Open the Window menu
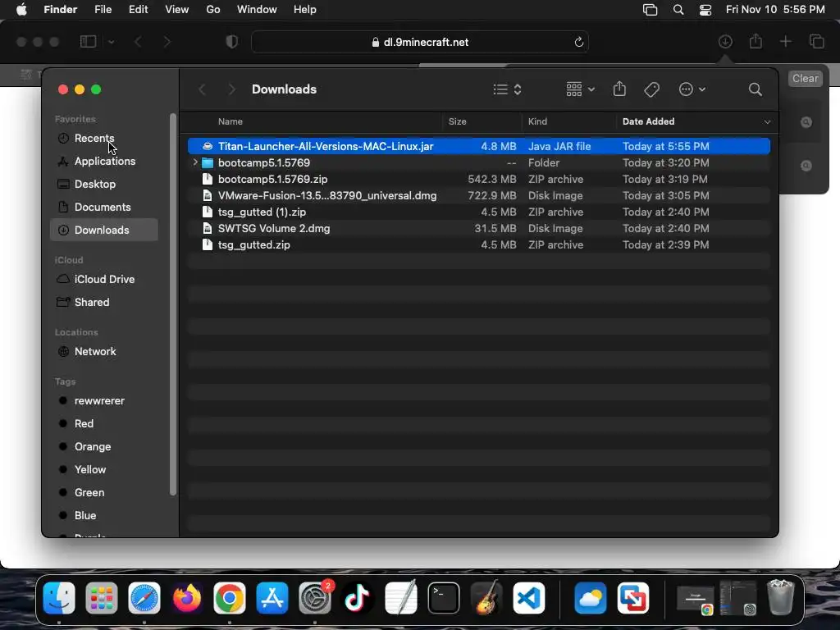Viewport: 840px width, 630px height. pos(257,10)
